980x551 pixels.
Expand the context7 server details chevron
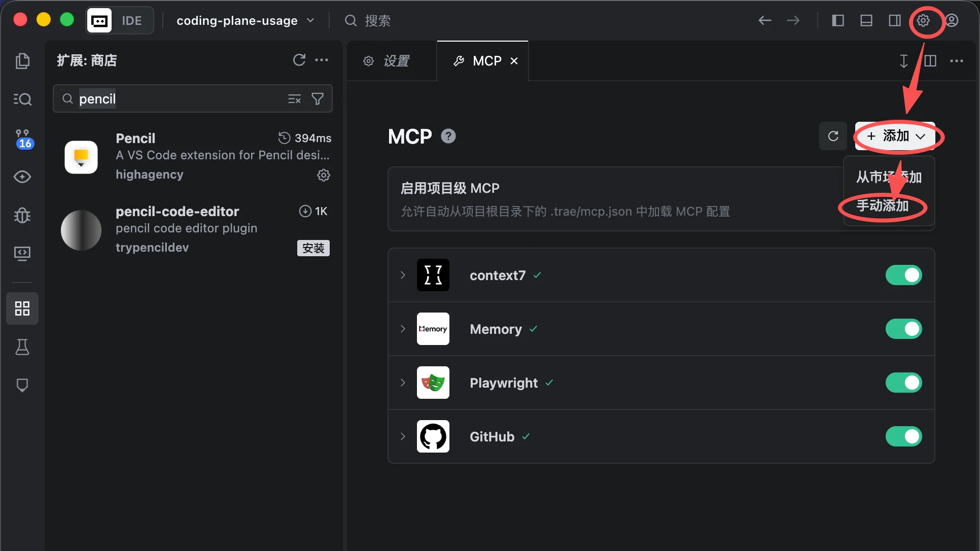point(403,275)
